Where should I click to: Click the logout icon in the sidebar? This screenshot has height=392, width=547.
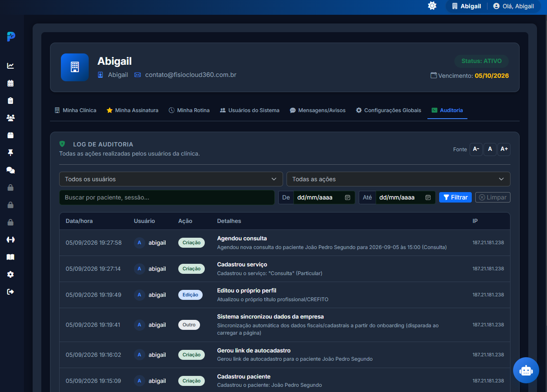coord(10,292)
